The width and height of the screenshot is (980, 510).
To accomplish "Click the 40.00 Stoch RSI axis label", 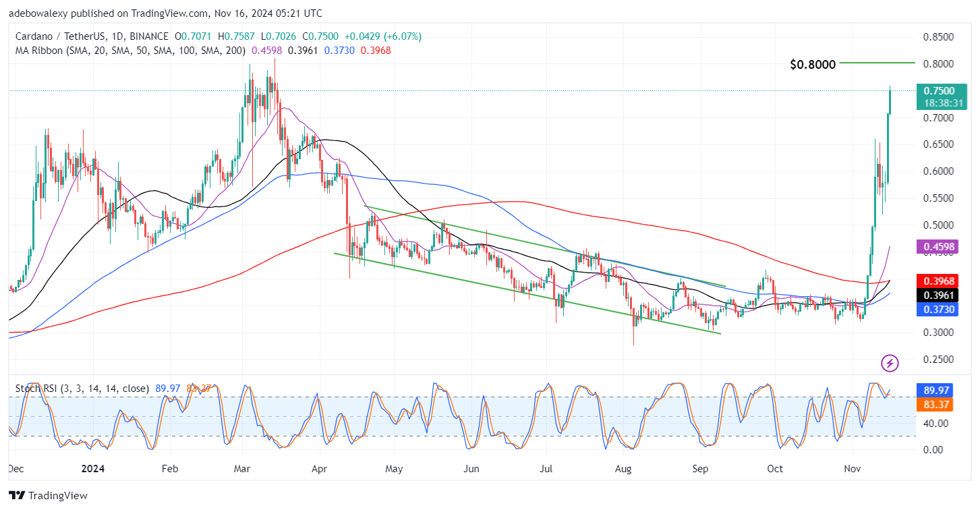I will click(935, 424).
